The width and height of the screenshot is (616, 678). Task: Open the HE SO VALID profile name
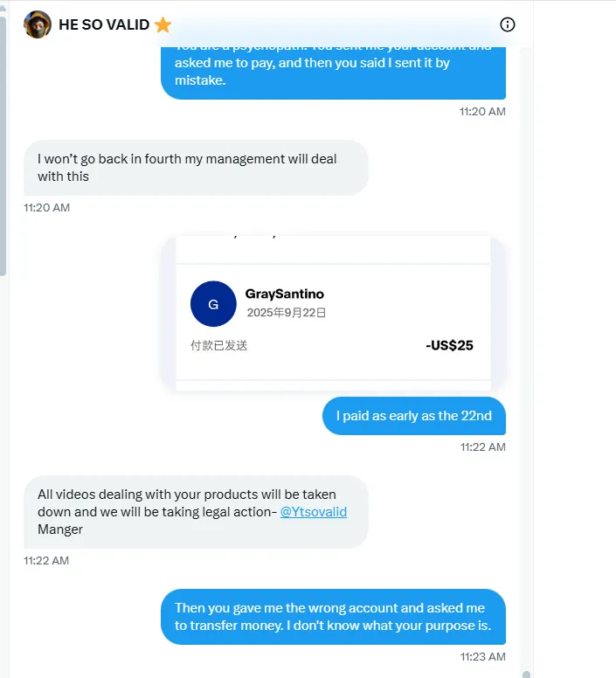click(104, 24)
